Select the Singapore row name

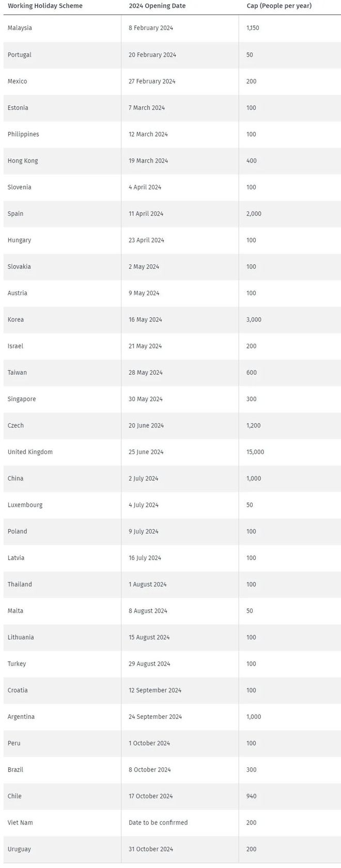pos(22,399)
